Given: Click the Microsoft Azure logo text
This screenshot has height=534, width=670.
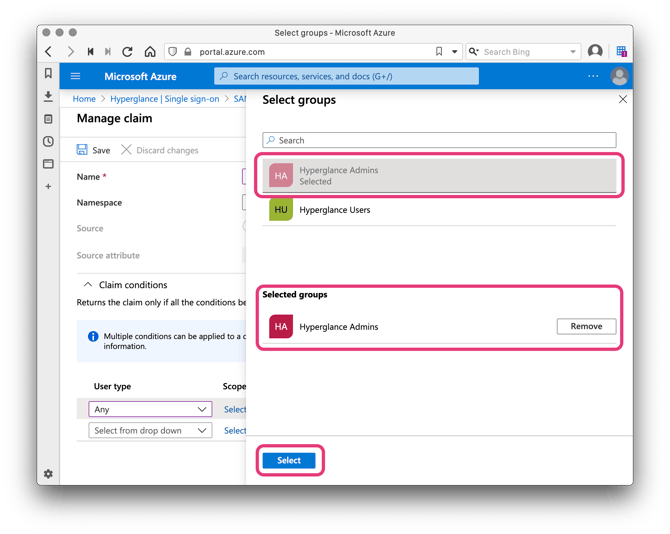Looking at the screenshot, I should (140, 76).
